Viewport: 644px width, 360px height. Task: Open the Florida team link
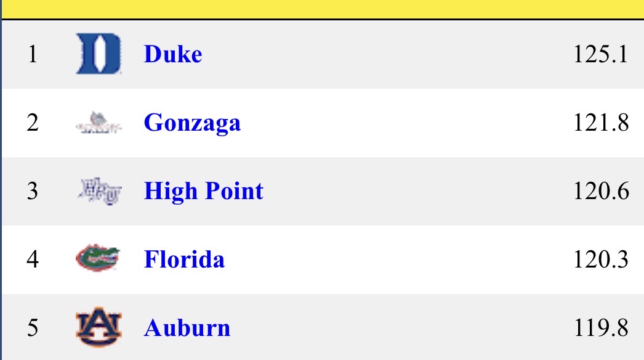tap(184, 259)
